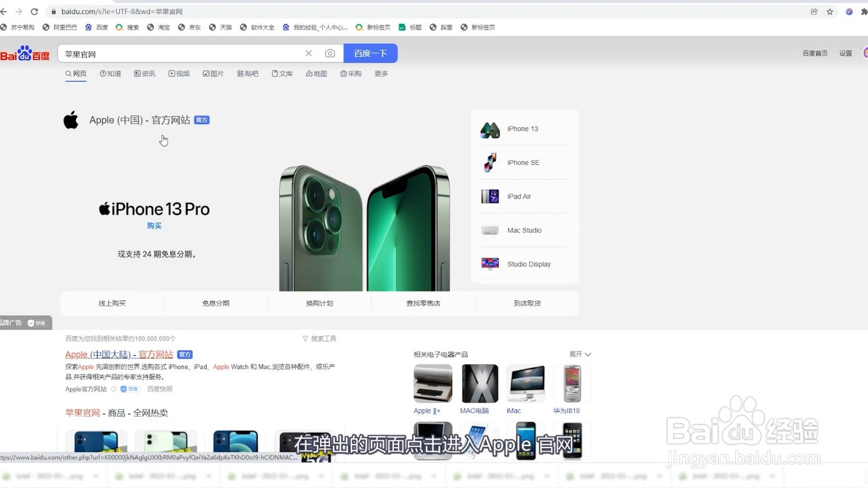This screenshot has height=488, width=868.
Task: Click the 免息分期 button
Action: point(216,304)
